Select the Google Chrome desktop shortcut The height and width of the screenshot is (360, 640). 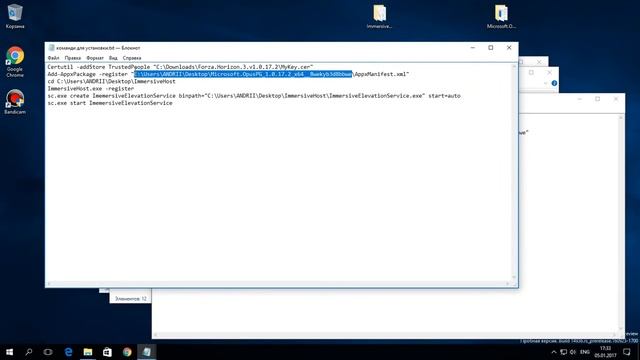(x=15, y=61)
